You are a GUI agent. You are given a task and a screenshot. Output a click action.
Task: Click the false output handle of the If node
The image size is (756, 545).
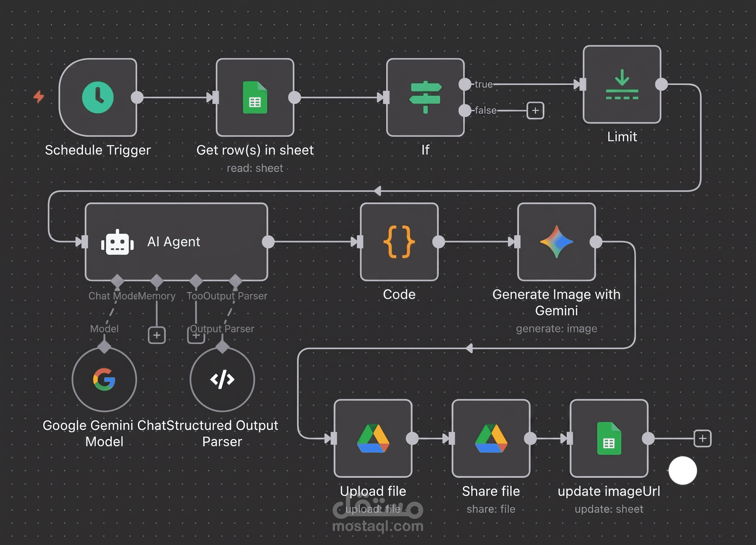(465, 110)
